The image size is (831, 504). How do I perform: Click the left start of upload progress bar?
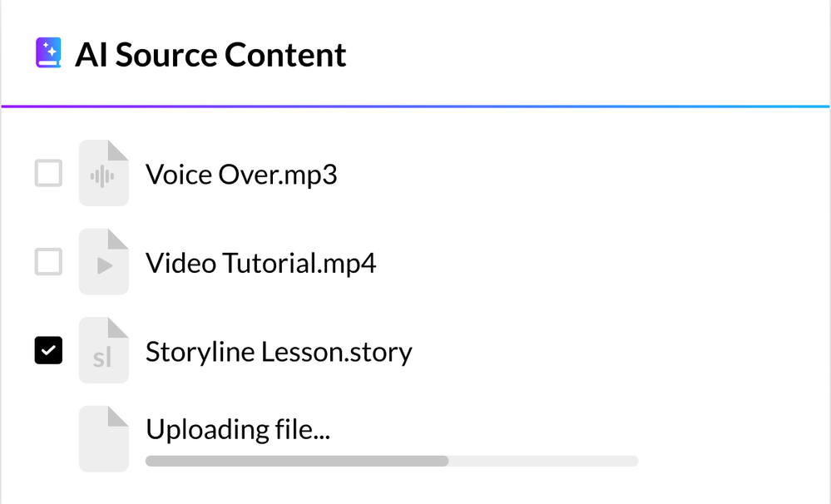tap(149, 461)
